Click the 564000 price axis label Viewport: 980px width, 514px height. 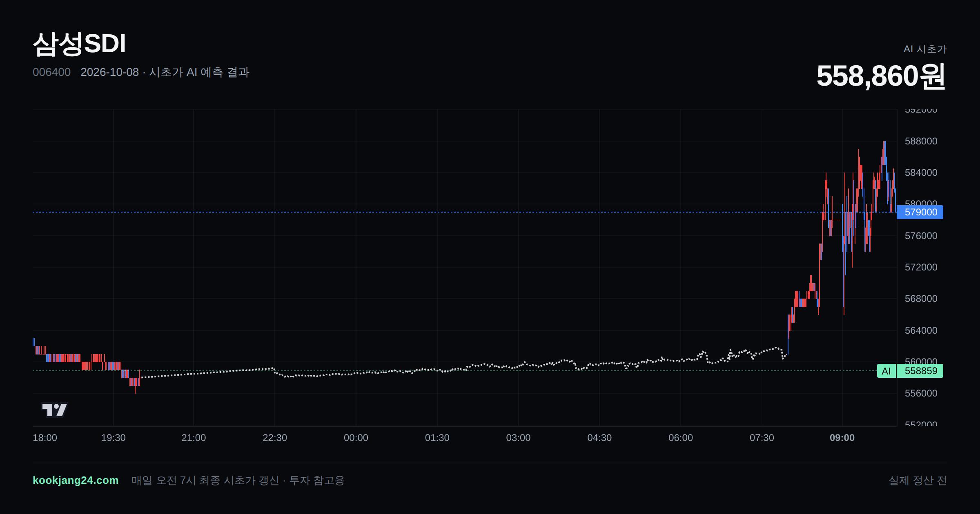[921, 330]
